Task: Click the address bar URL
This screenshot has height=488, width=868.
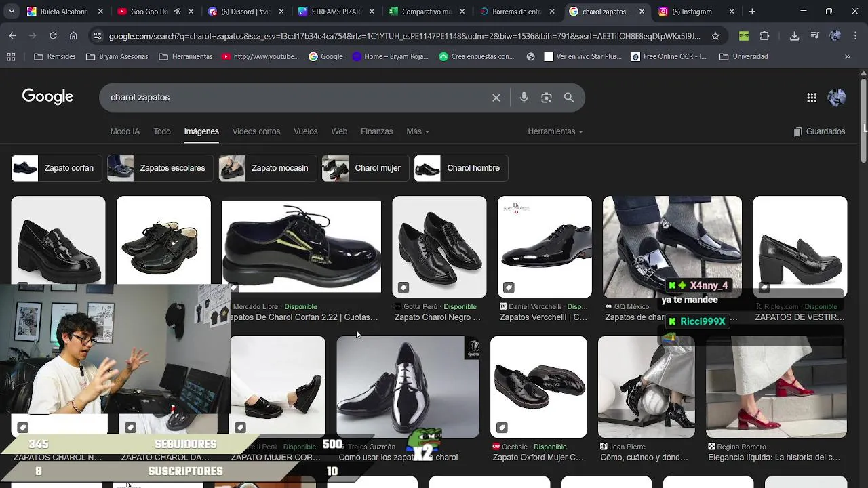Action: pyautogui.click(x=404, y=36)
